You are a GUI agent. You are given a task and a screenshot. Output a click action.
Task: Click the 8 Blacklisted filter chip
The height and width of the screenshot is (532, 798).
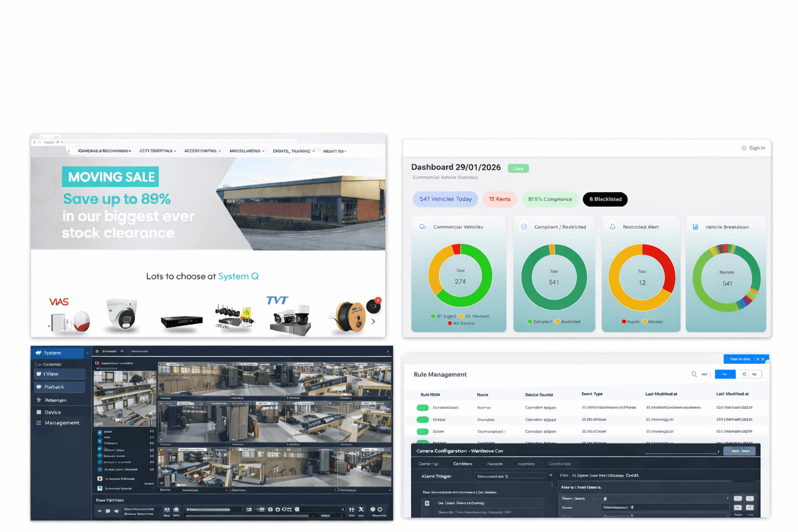(x=605, y=199)
